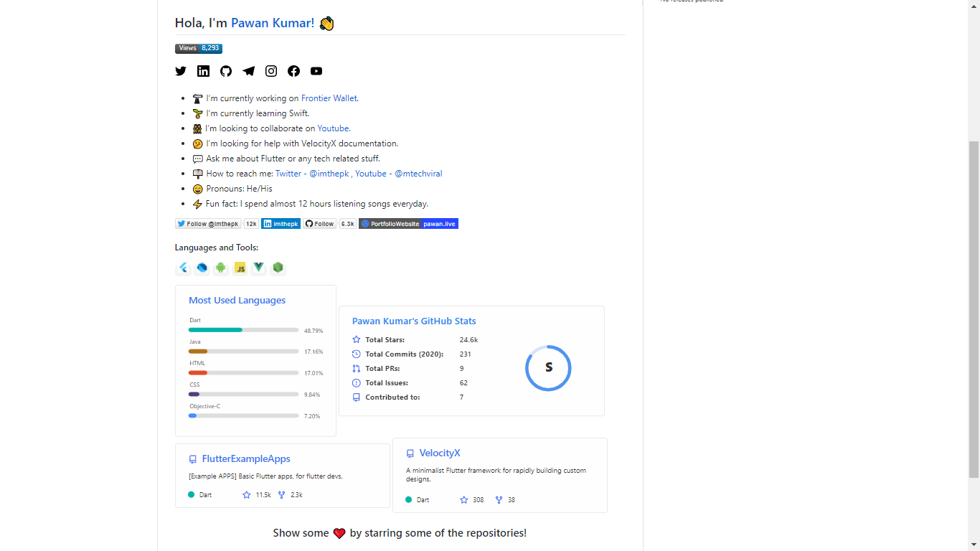Select the Flutter icon under Languages and Tools

click(x=184, y=267)
